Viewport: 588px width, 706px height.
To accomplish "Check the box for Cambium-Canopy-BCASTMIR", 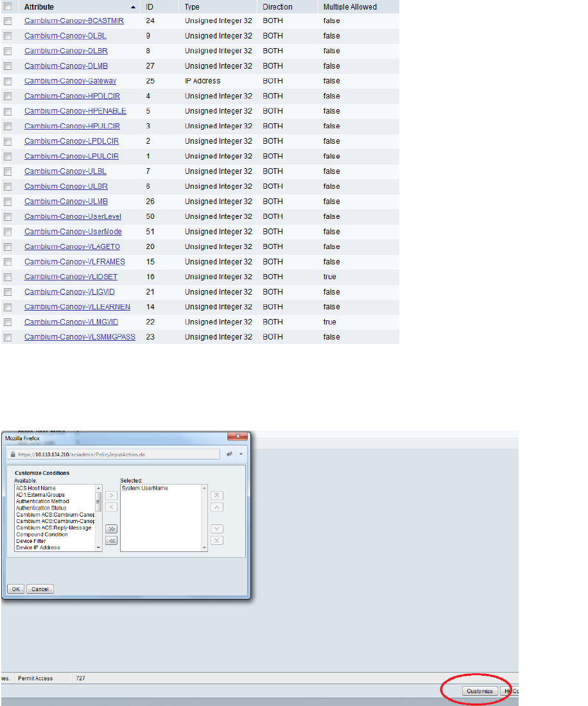I will tap(8, 21).
